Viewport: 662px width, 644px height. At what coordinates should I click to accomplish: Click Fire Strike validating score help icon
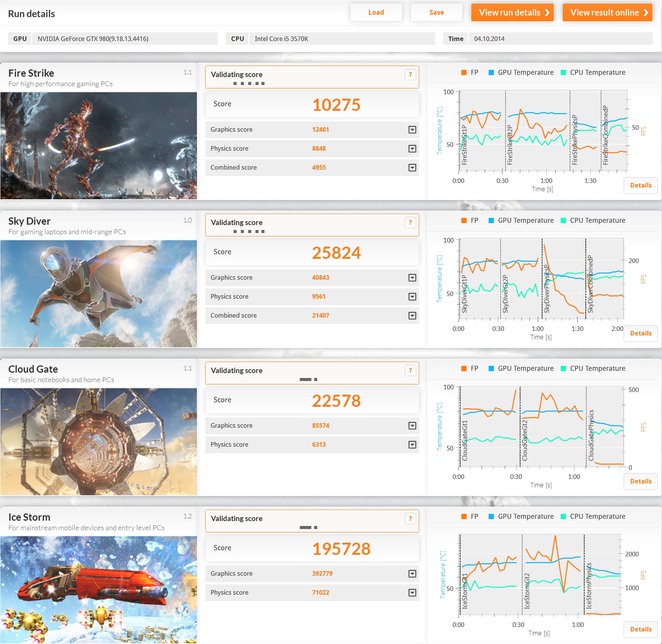[410, 75]
